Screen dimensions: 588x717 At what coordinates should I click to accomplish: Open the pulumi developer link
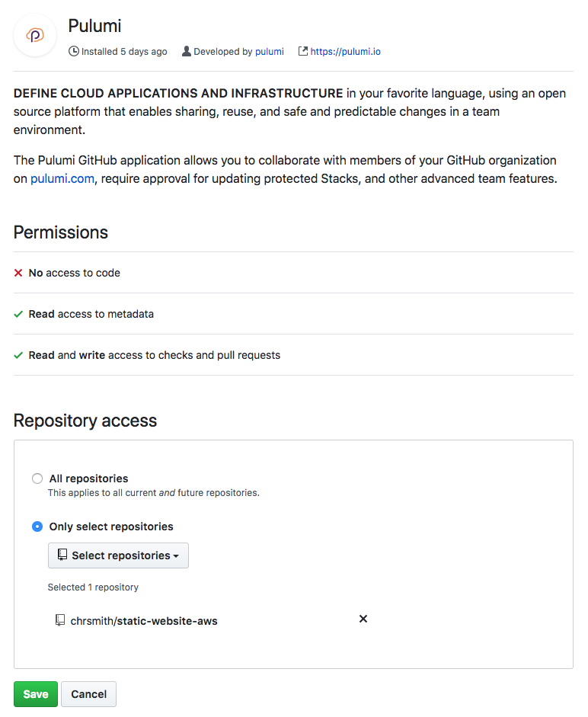point(269,51)
